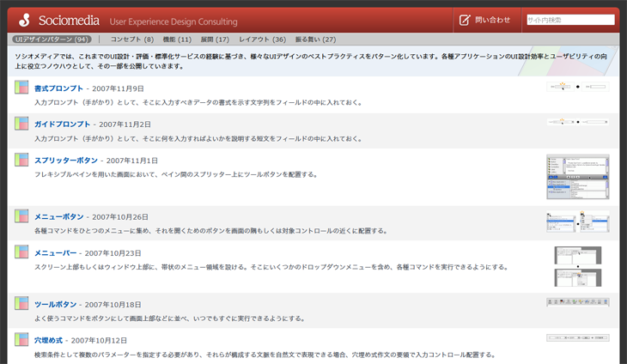Follow the メニューバー title link
The width and height of the screenshot is (627, 364).
(x=55, y=253)
